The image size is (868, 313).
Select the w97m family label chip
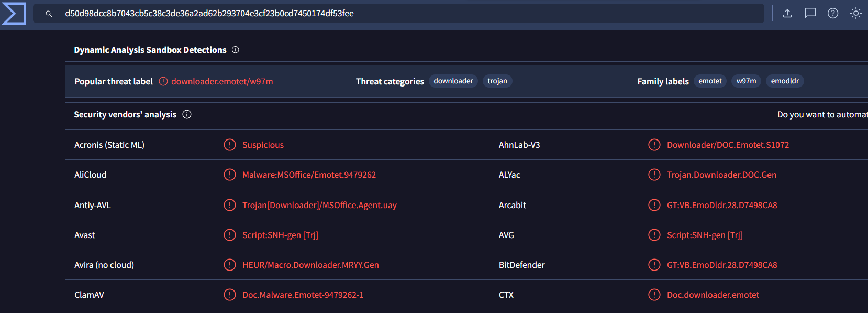point(746,81)
